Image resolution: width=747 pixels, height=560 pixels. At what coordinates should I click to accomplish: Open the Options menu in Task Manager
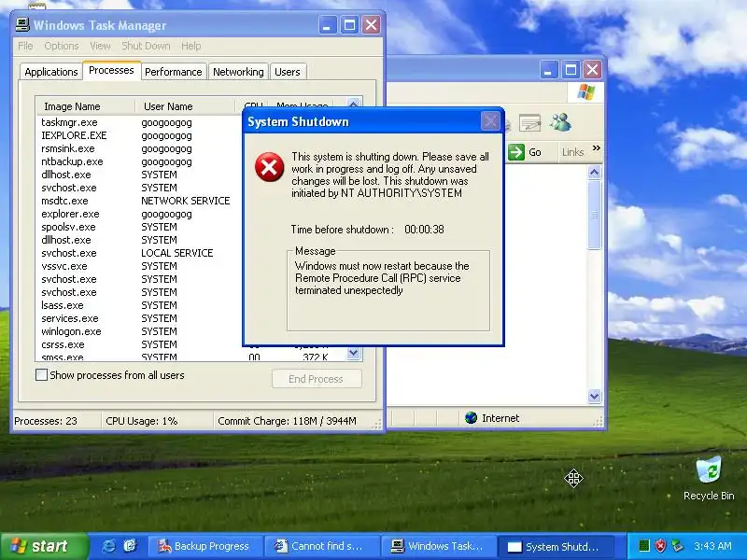[x=62, y=46]
